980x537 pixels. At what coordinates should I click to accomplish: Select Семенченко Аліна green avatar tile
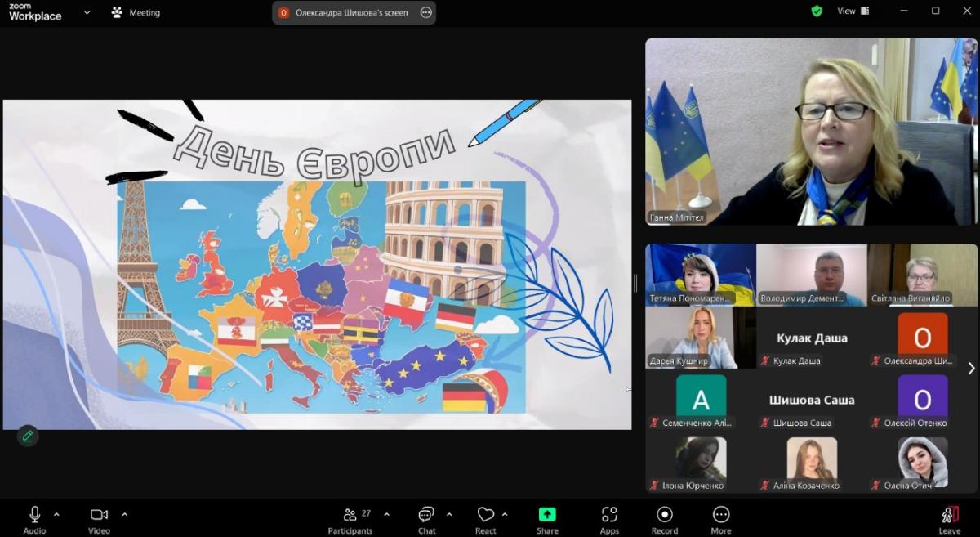tap(701, 400)
